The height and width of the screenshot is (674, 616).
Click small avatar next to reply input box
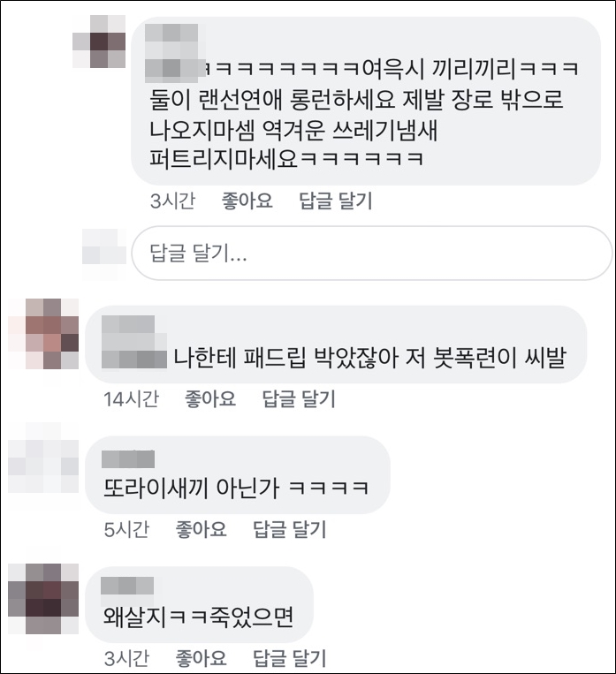click(104, 253)
